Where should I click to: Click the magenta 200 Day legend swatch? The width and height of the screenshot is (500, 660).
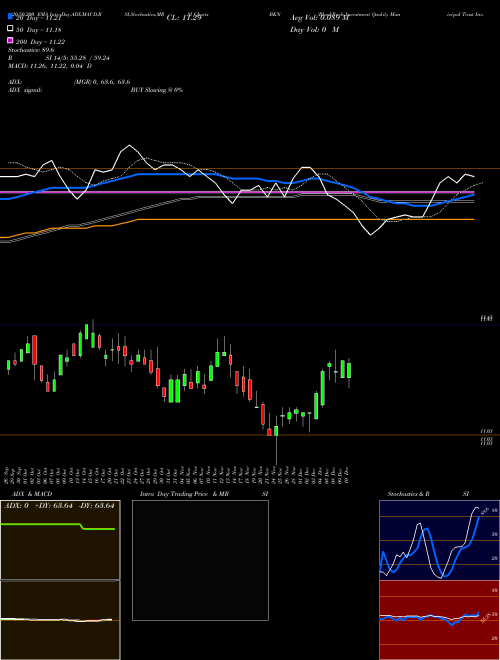10,40
